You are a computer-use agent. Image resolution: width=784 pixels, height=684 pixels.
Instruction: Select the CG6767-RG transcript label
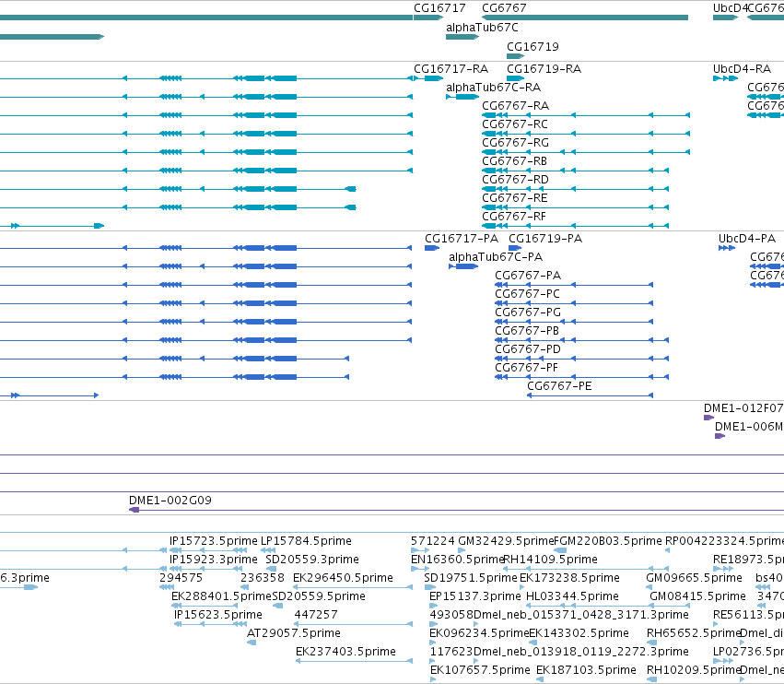(516, 143)
